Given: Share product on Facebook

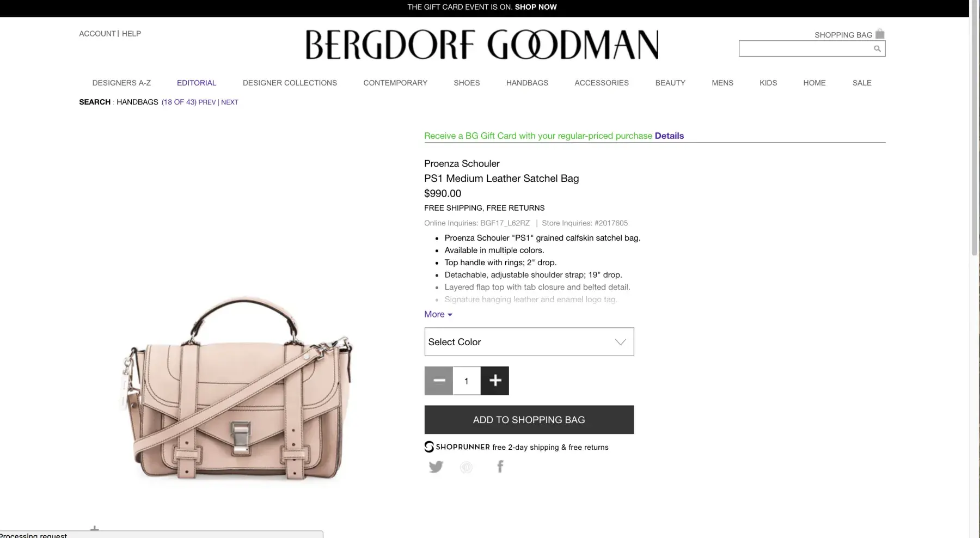Looking at the screenshot, I should point(500,467).
